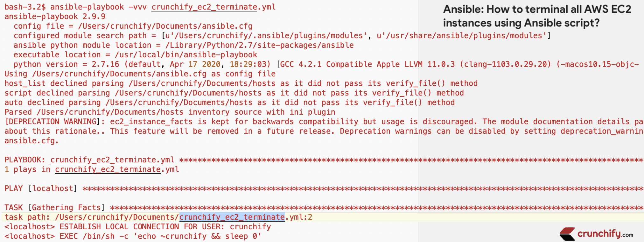Click the article title "Ansible: How to terminal all AWS EC2"
Viewport: 644px width, 242px height.
tap(537, 9)
